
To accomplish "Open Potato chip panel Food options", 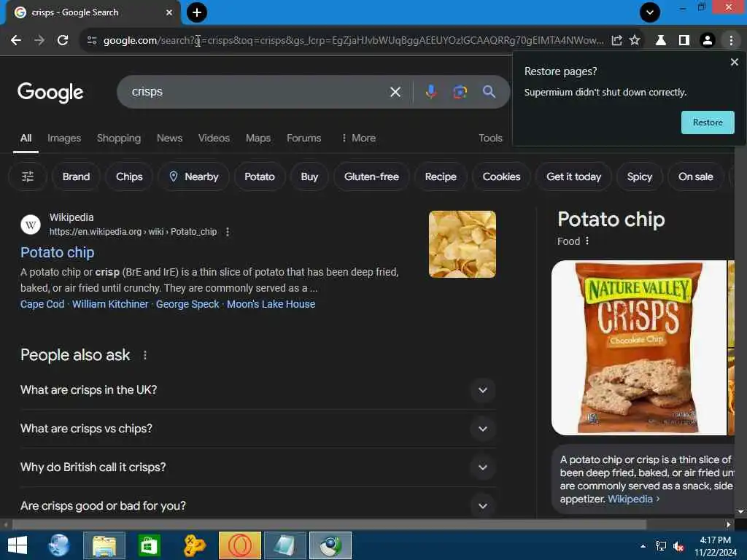I will click(587, 241).
